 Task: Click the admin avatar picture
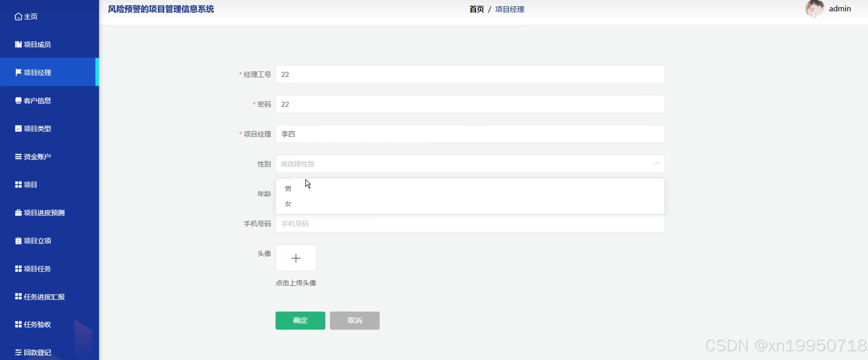pyautogui.click(x=815, y=9)
